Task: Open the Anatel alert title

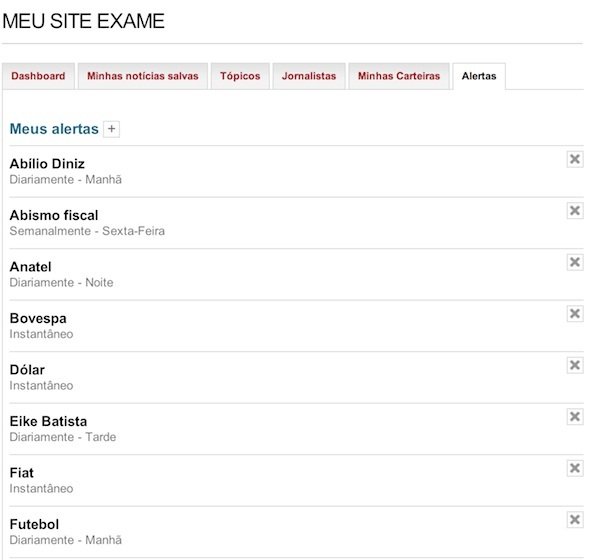Action: point(31,267)
